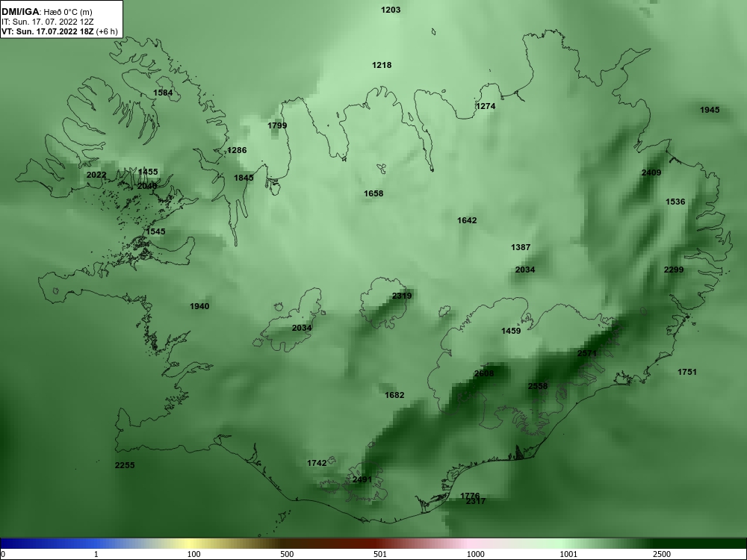
Task: Click the legend label 501
Action: [379, 554]
